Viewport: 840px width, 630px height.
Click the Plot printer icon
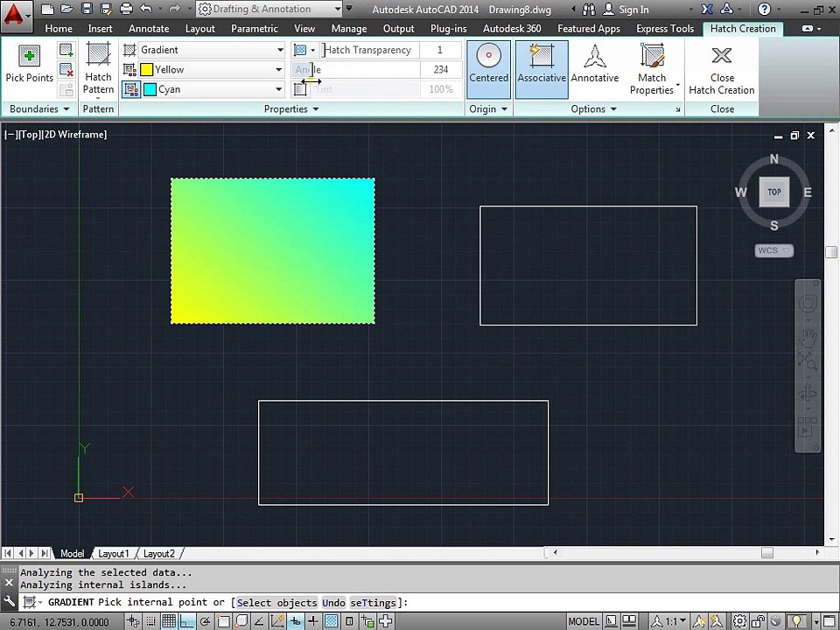click(x=126, y=9)
